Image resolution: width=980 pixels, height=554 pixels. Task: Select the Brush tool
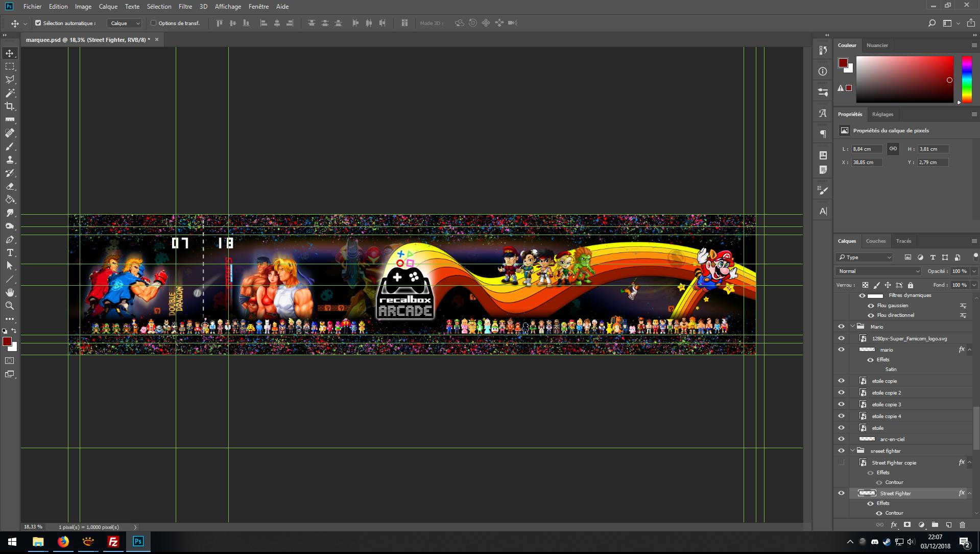(x=10, y=147)
